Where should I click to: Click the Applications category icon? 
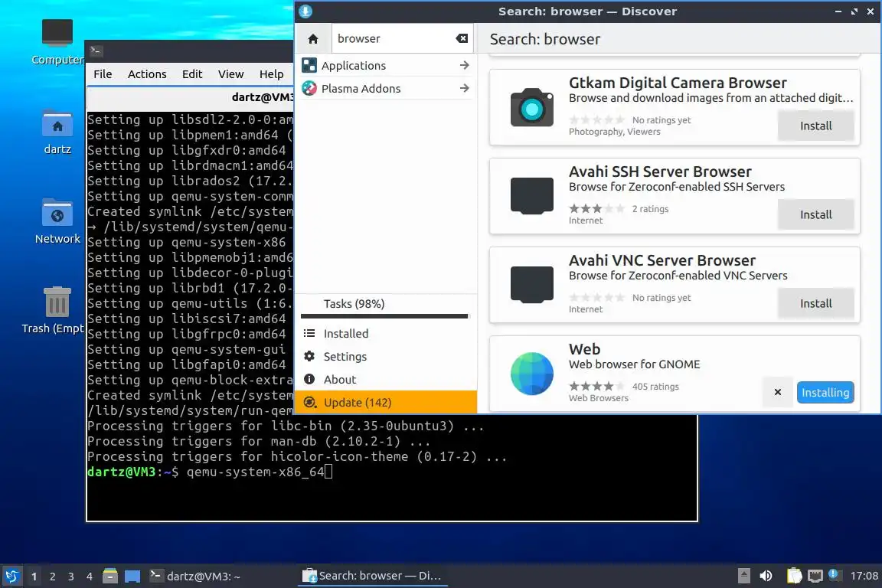tap(309, 65)
